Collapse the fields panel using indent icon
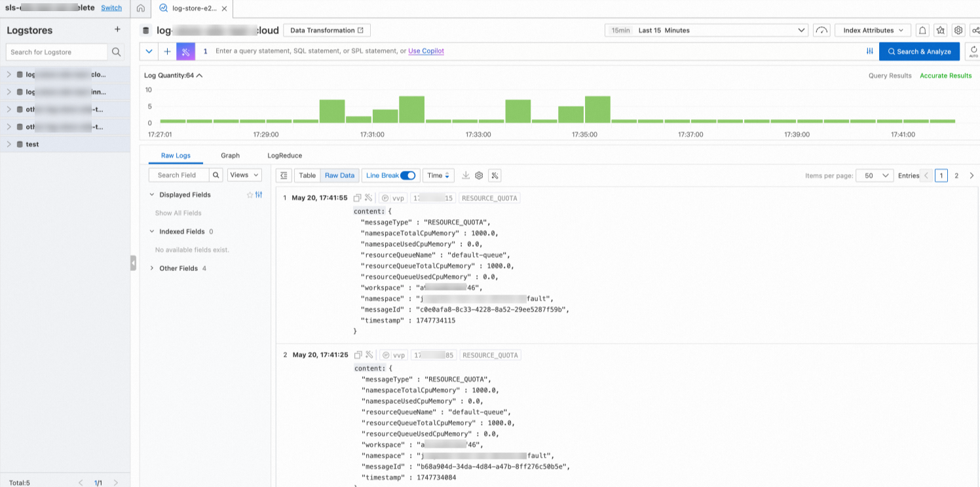The height and width of the screenshot is (487, 980). coord(284,175)
